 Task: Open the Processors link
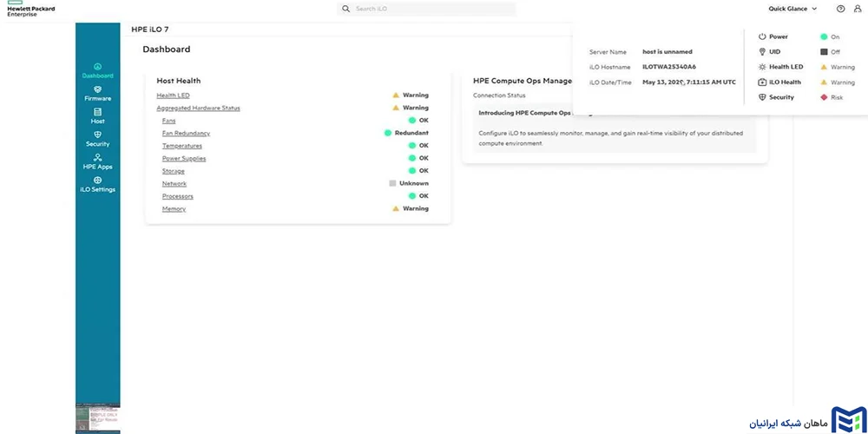click(178, 196)
